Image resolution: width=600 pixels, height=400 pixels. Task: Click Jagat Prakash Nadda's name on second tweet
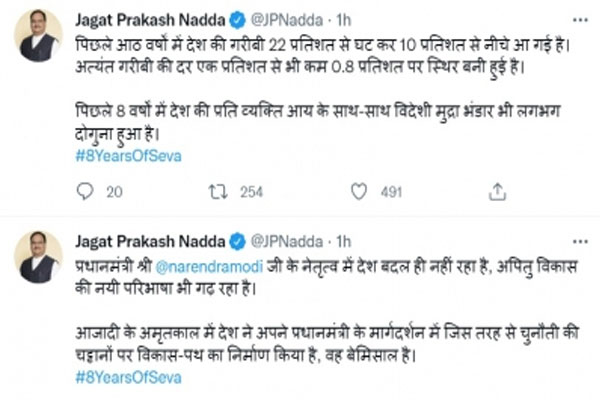pyautogui.click(x=150, y=242)
